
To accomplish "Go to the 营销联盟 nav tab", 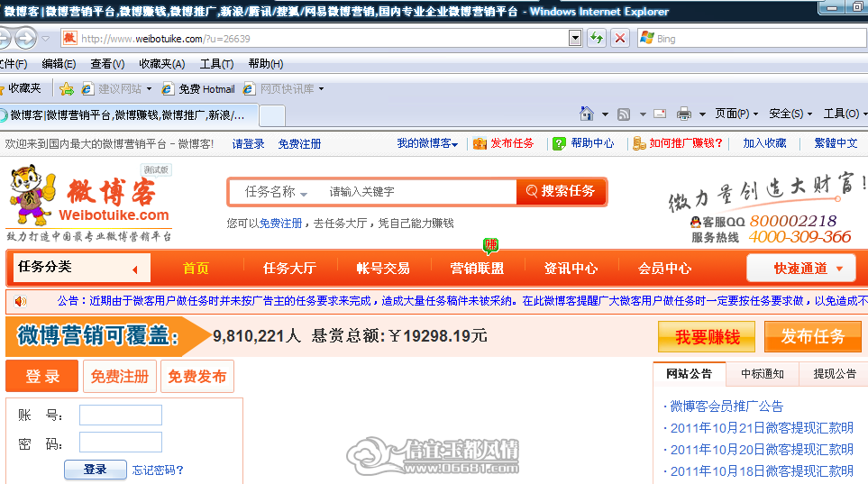I will [x=477, y=269].
